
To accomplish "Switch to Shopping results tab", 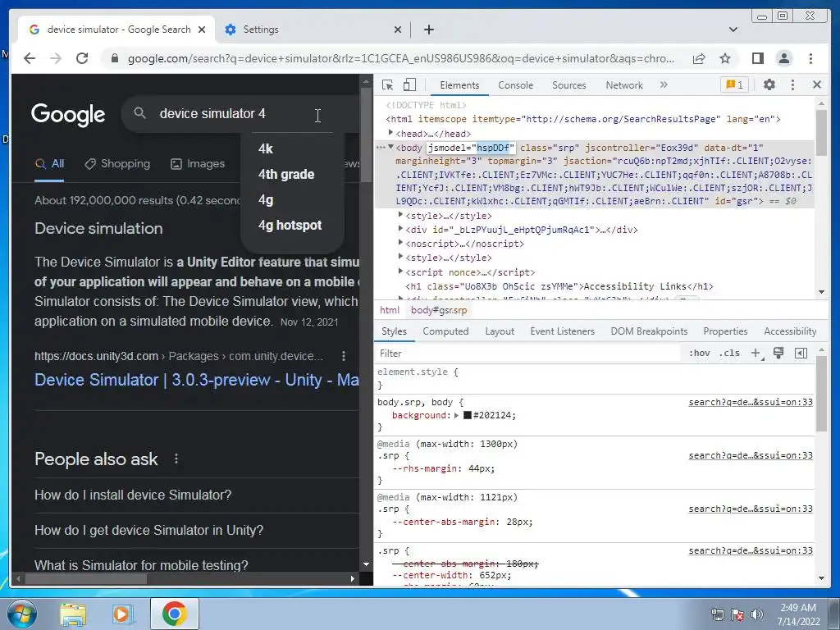I will [117, 164].
